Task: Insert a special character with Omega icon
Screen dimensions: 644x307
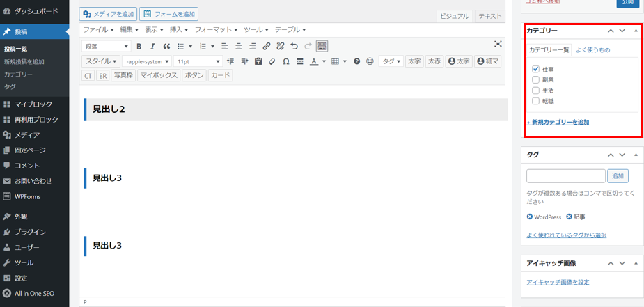Action: point(285,61)
